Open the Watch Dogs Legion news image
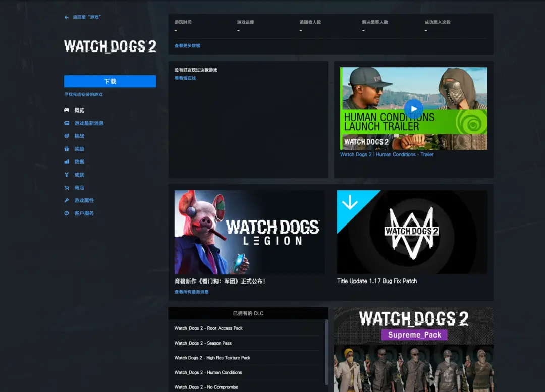 point(250,232)
